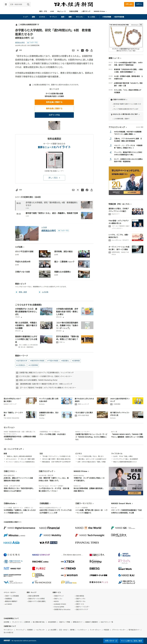Click the 日本経済新聞 masthead logo

click(73, 4)
